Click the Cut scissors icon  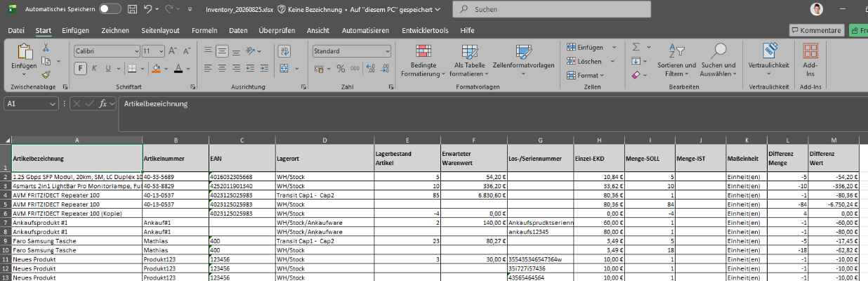(x=46, y=48)
